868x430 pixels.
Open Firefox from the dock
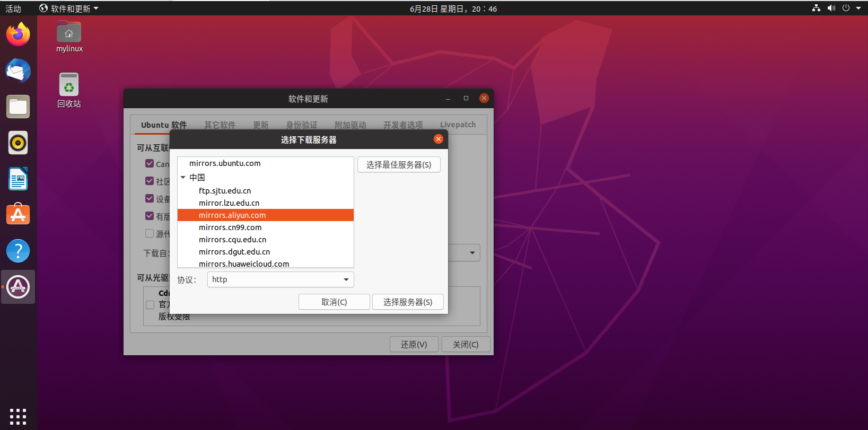18,34
